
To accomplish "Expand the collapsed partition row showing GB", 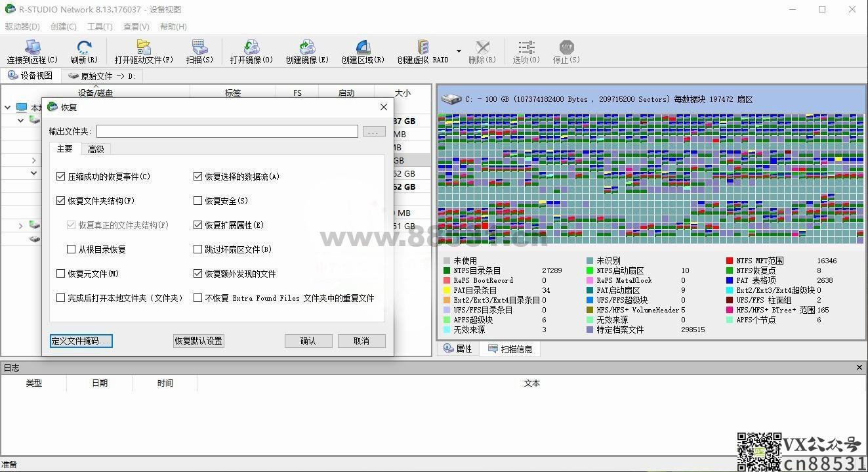I will pos(34,160).
